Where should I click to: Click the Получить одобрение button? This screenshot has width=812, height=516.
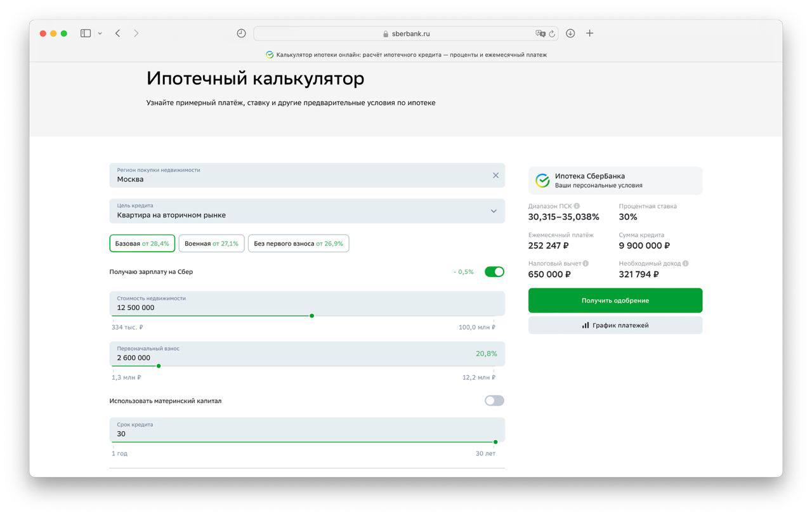615,300
